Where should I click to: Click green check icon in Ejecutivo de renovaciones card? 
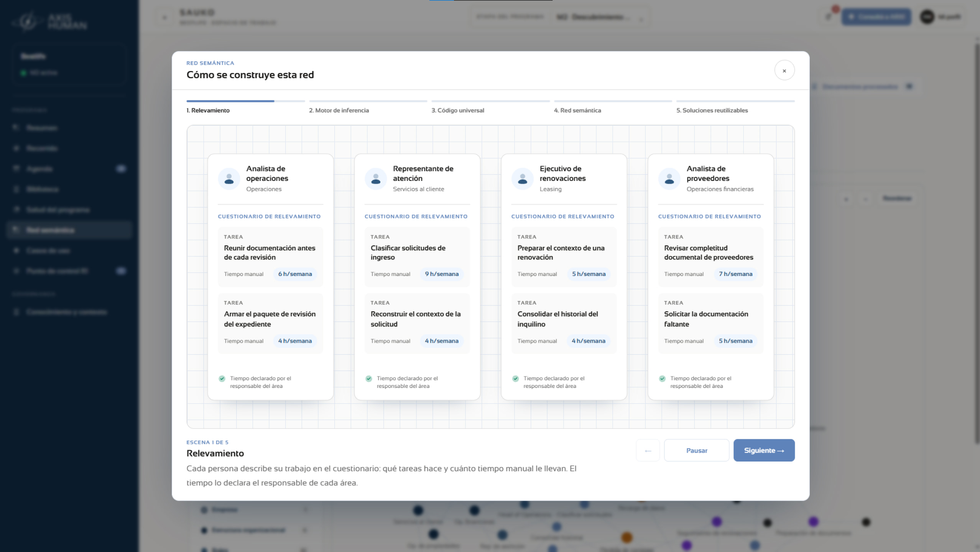click(516, 379)
